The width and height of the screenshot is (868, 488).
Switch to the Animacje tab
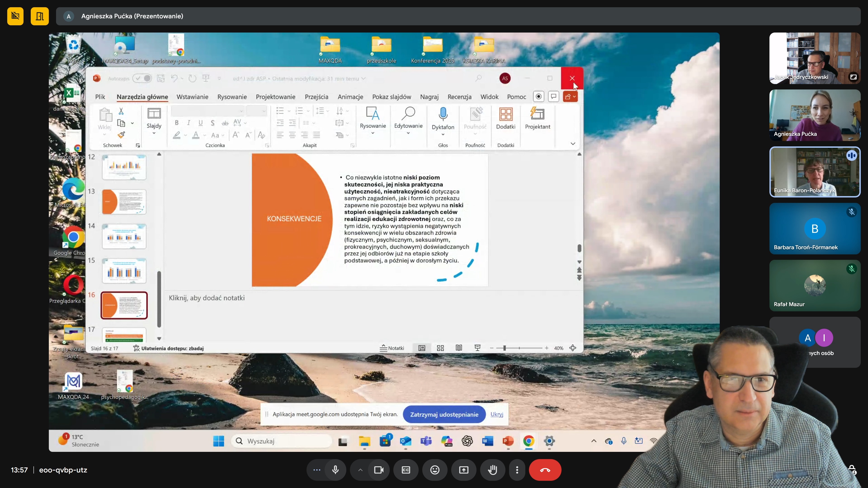click(x=350, y=97)
